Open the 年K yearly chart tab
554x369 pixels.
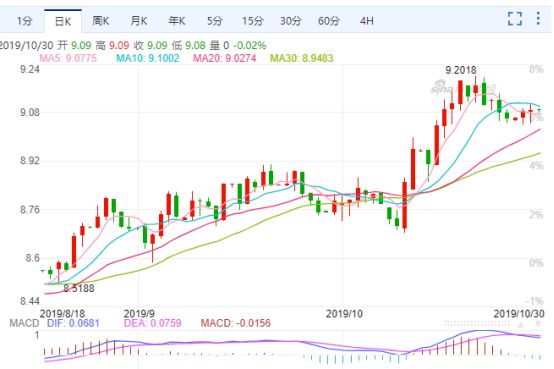pos(177,21)
